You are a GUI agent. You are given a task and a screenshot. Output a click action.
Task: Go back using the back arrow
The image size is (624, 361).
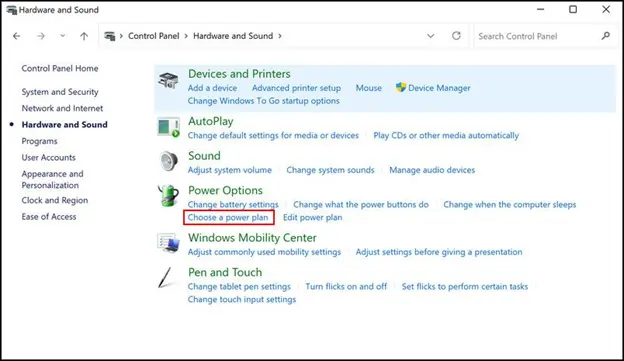tap(16, 36)
